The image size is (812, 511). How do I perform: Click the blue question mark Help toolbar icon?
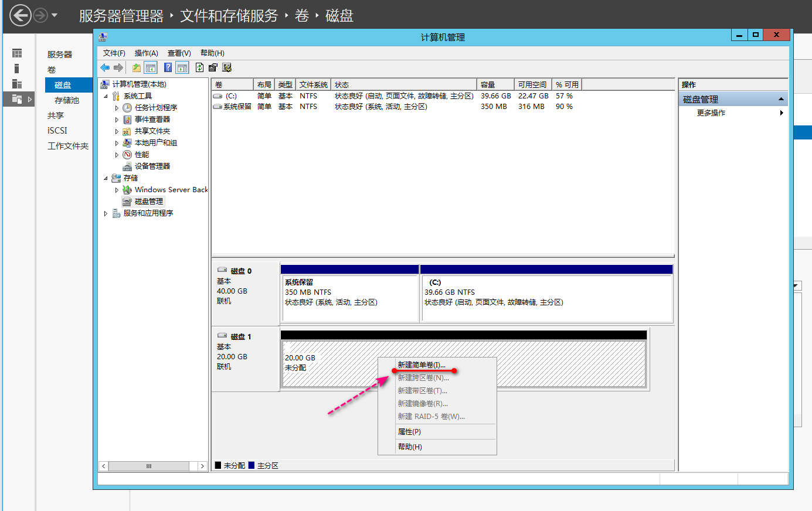(168, 67)
